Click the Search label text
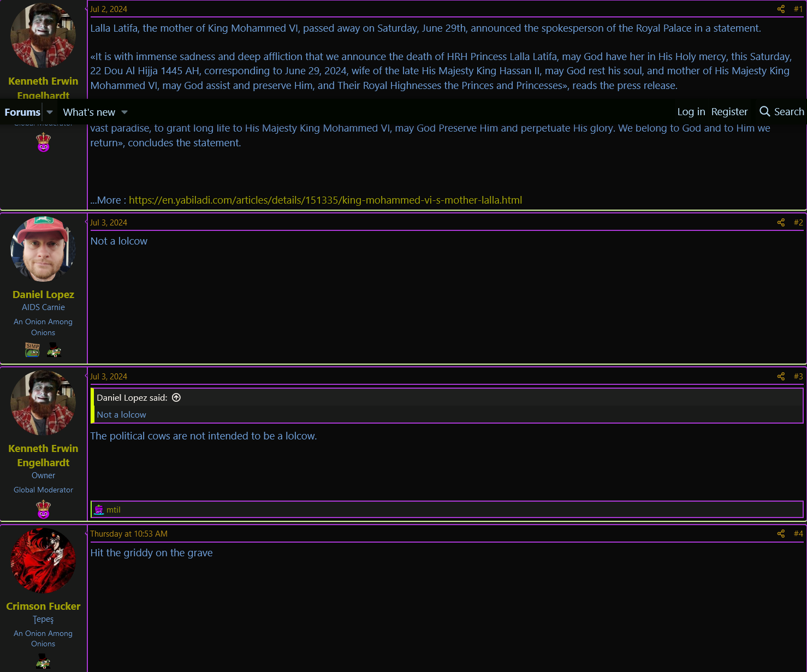The image size is (807, 672). tap(789, 111)
